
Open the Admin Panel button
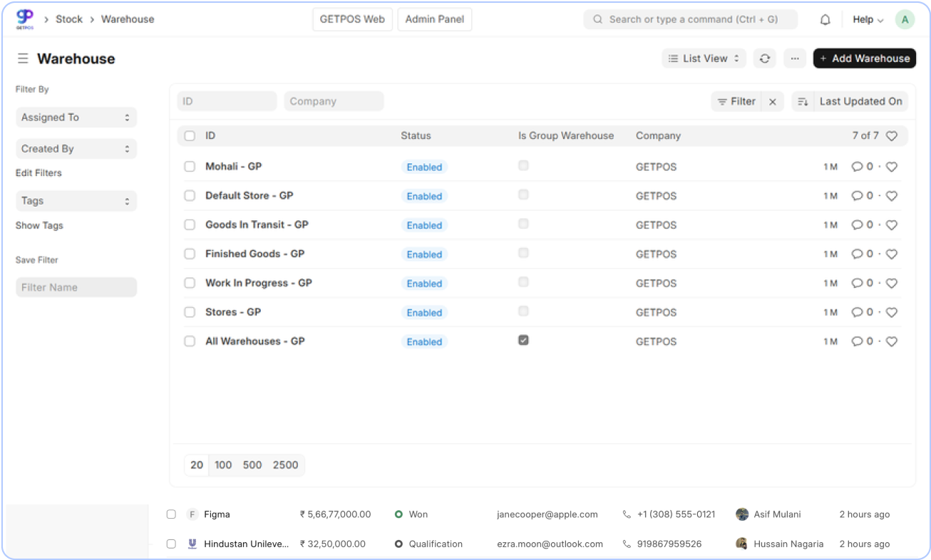434,19
